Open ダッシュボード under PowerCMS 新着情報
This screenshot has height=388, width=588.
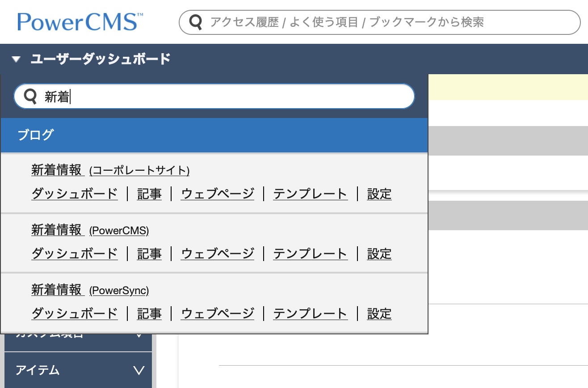[x=75, y=254]
